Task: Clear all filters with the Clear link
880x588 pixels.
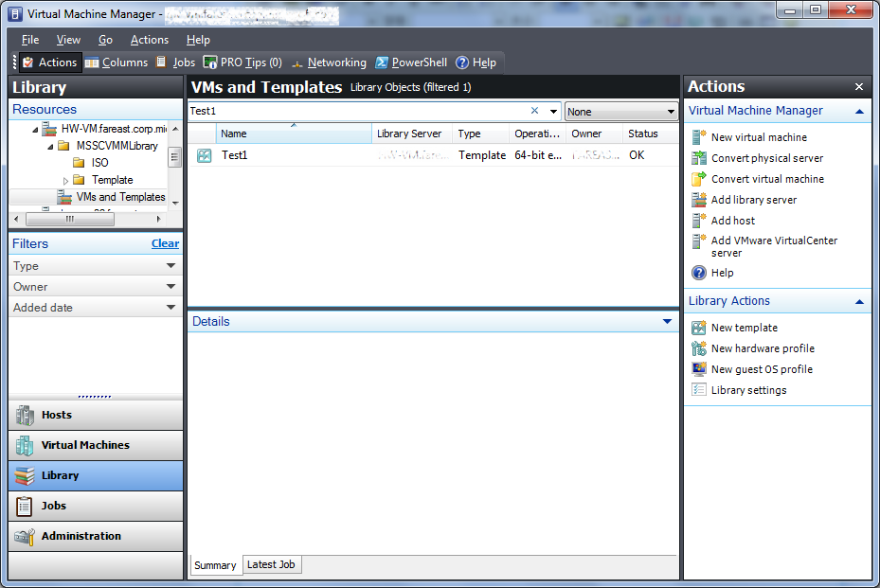Action: coord(165,243)
